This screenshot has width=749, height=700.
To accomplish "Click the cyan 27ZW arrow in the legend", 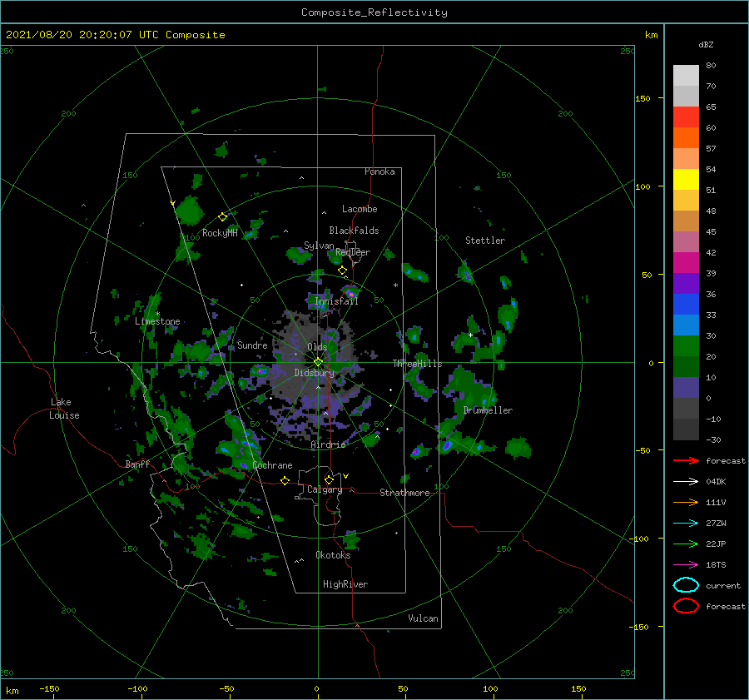I will [x=686, y=524].
